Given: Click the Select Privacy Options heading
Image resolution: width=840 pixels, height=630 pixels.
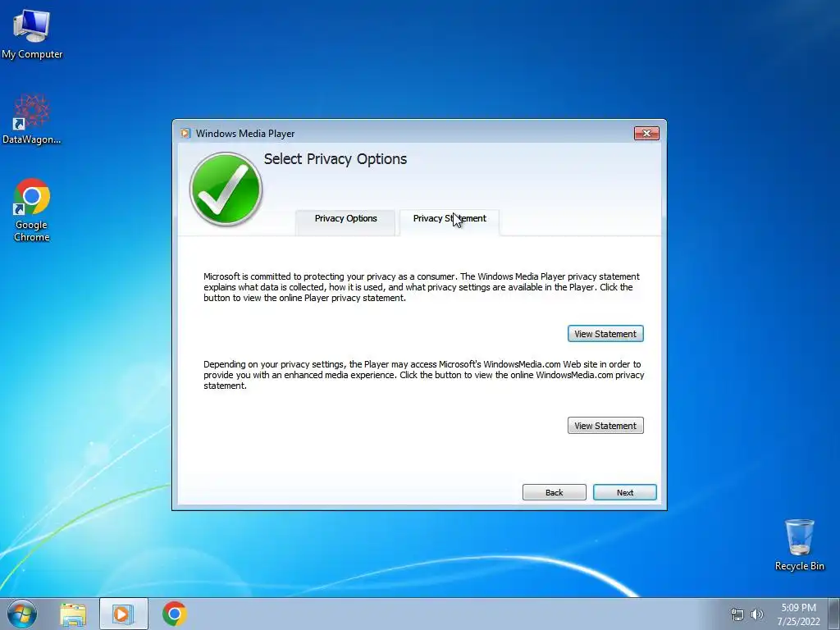Looking at the screenshot, I should 336,159.
